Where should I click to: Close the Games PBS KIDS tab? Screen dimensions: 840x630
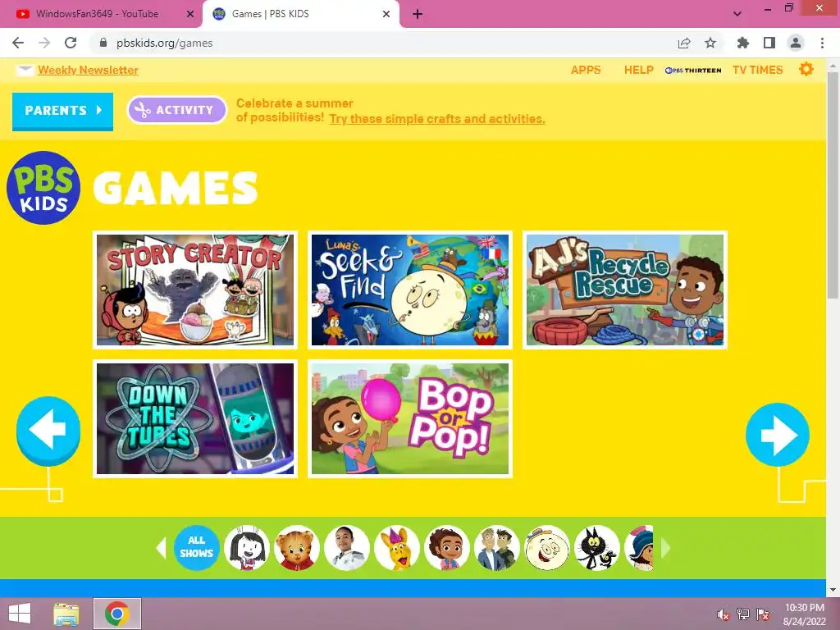[x=386, y=14]
